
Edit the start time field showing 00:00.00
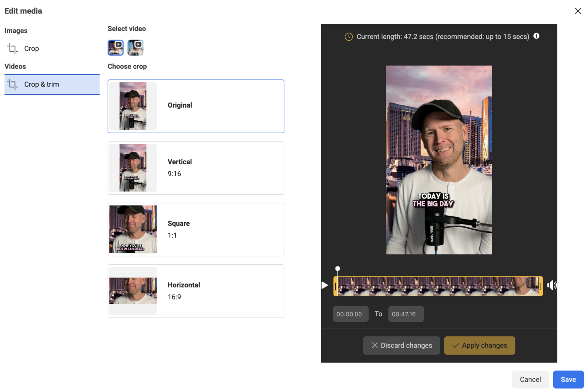pyautogui.click(x=350, y=314)
